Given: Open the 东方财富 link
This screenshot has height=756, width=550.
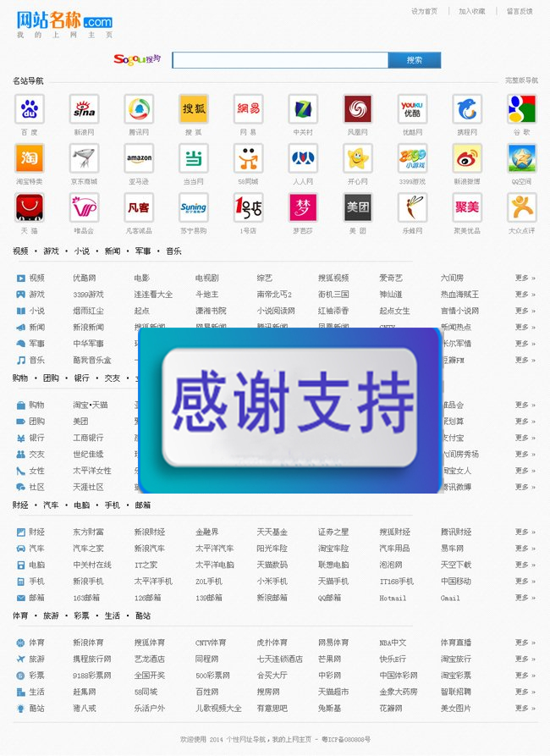Looking at the screenshot, I should [x=88, y=532].
